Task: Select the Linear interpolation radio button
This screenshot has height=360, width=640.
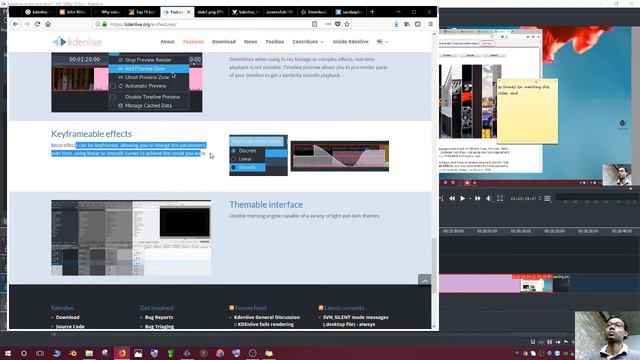Action: [x=234, y=159]
